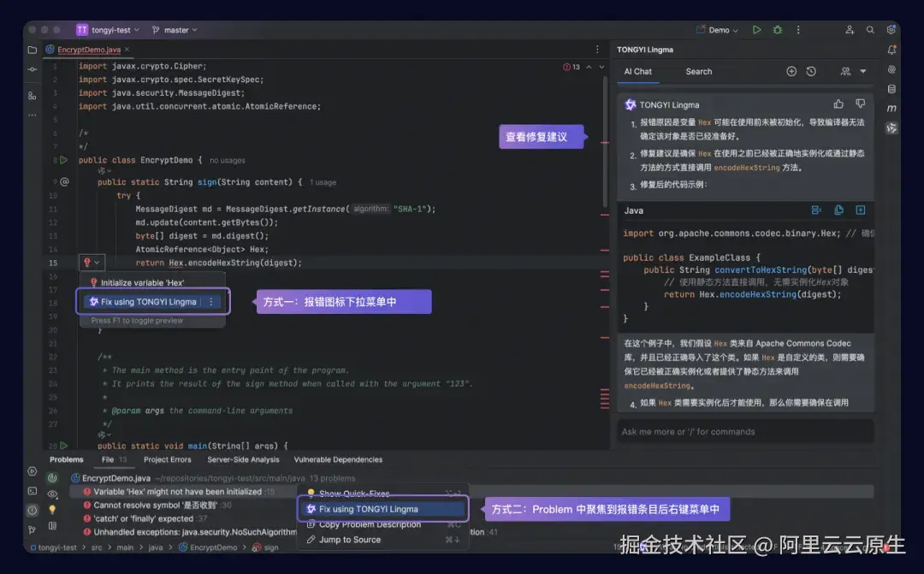Viewport: 924px width, 574px height.
Task: Switch to the Search tab in Lingma
Action: point(699,71)
